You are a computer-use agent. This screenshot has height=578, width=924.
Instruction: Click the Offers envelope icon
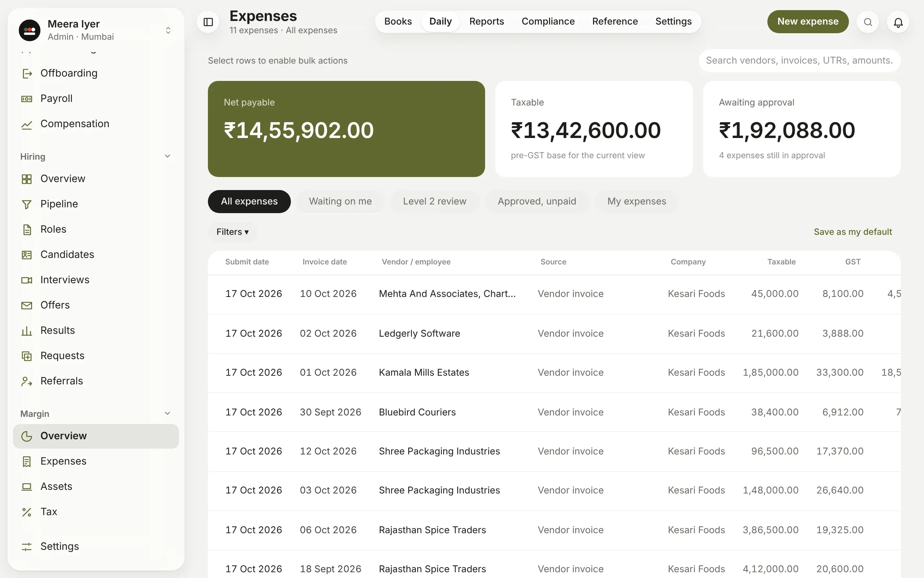point(27,305)
